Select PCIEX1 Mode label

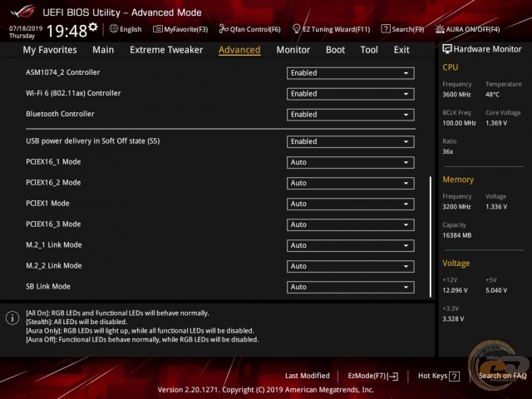point(47,203)
